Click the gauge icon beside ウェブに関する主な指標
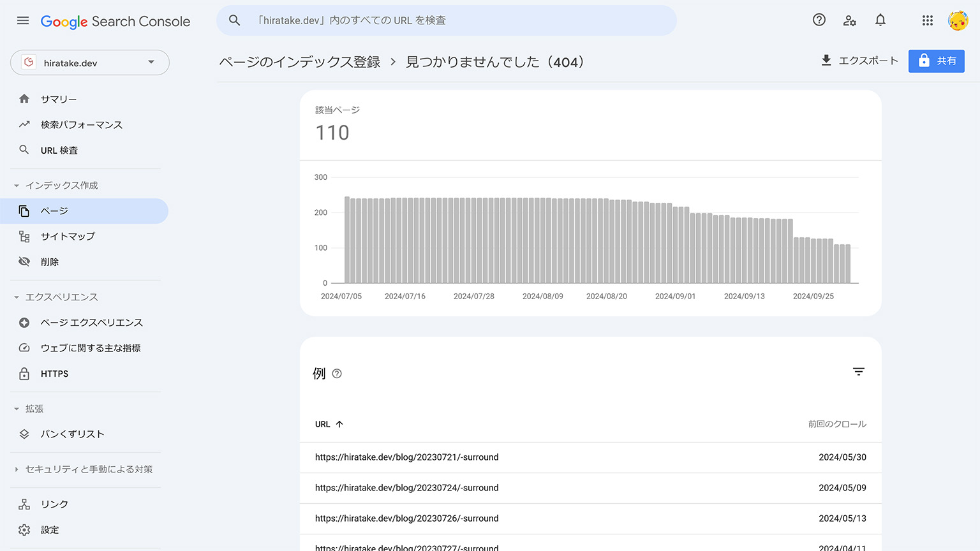Viewport: 980px width, 551px height. (x=24, y=348)
